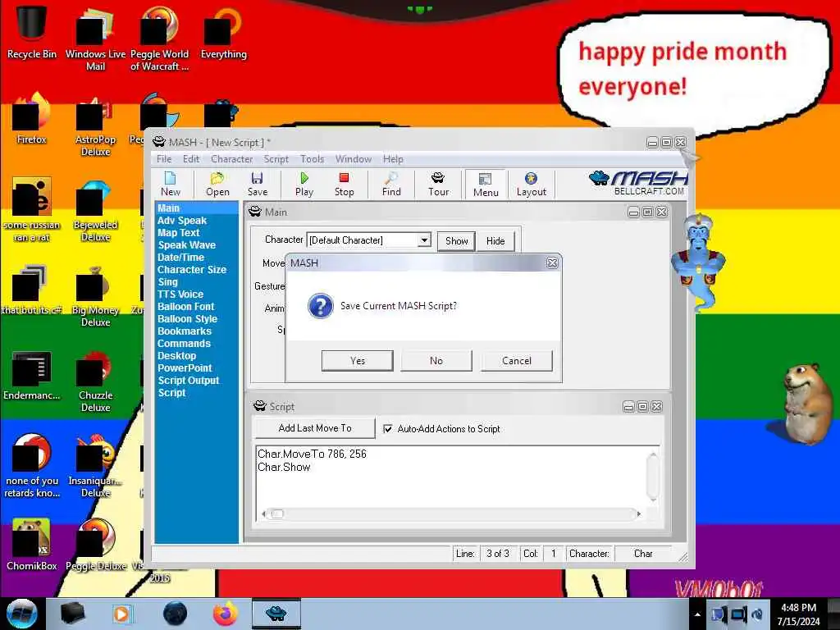Toggle Auto-Add Actions to Script checkbox

388,428
